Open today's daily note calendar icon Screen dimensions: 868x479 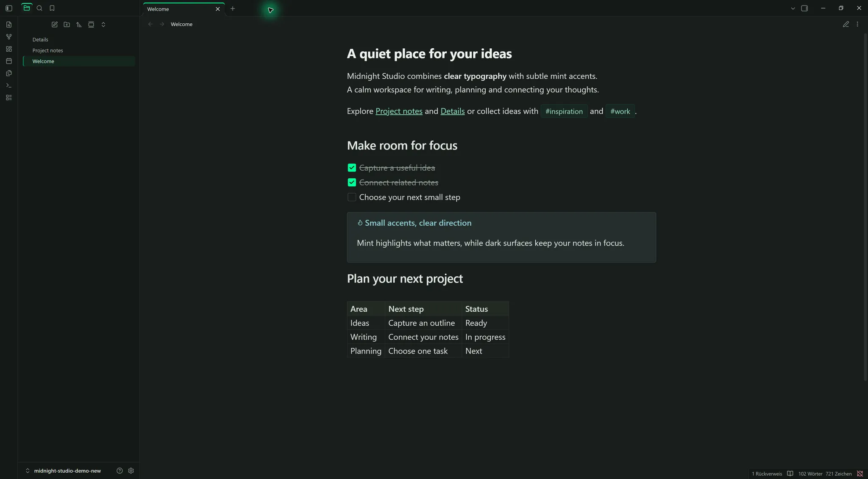pyautogui.click(x=9, y=61)
